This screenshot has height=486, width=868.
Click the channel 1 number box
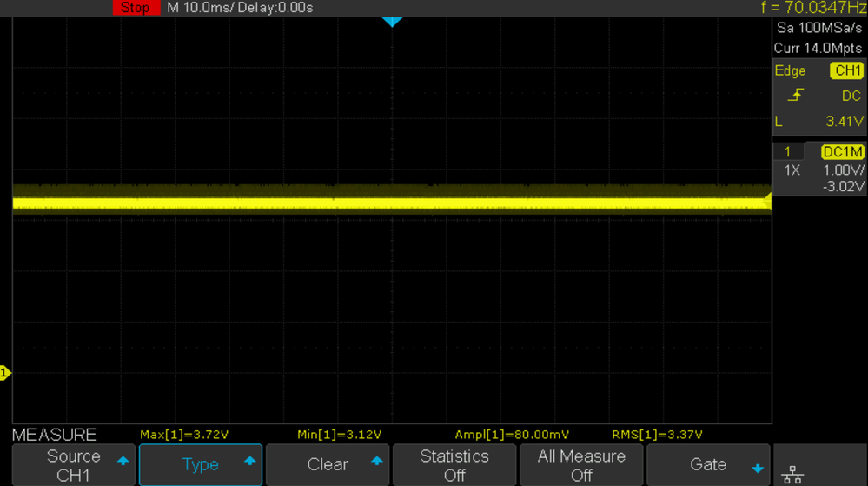788,152
